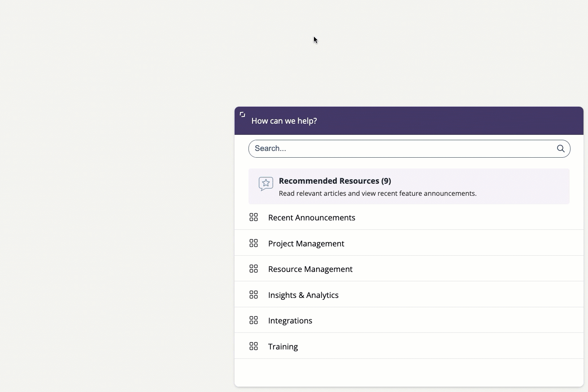Click the 'How can we help?' header title

coord(284,121)
